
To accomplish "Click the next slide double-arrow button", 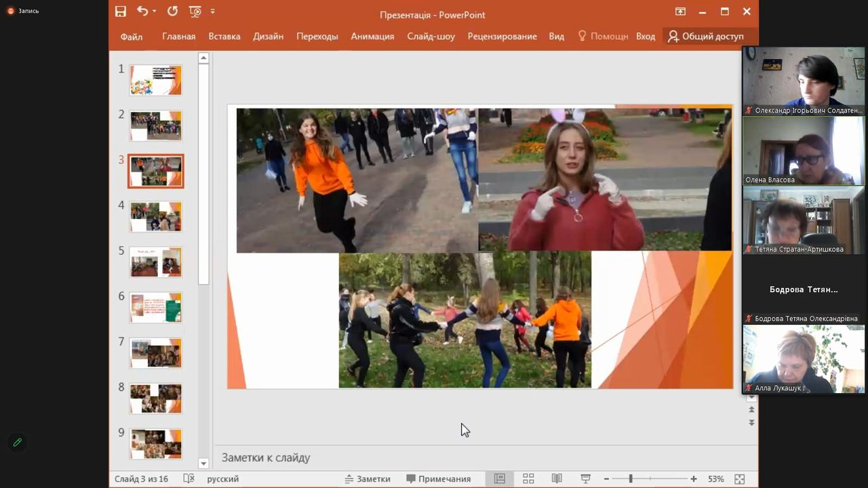I will tap(751, 422).
